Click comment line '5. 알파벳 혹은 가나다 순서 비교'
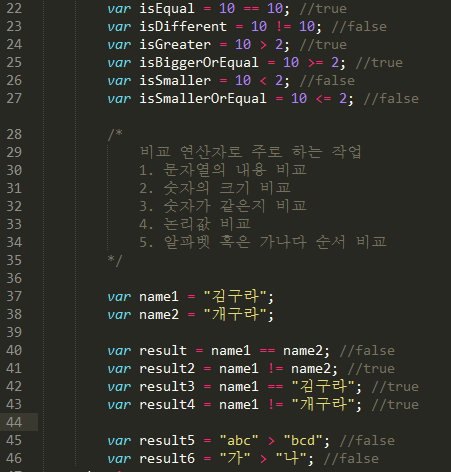 pyautogui.click(x=263, y=242)
